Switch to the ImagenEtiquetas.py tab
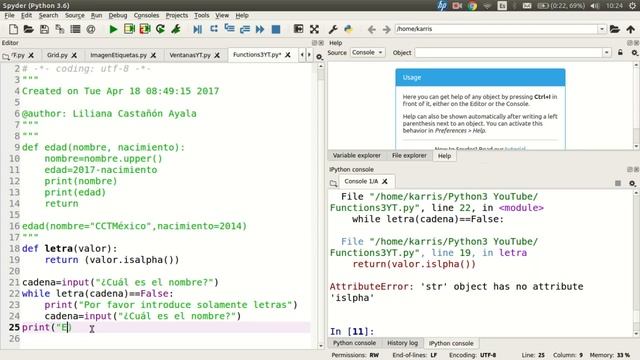The width and height of the screenshot is (640, 360). [x=118, y=55]
